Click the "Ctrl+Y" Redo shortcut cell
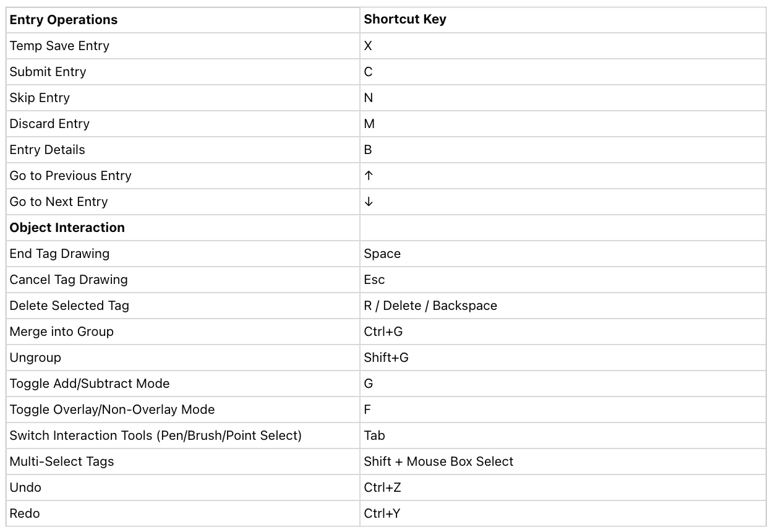 click(382, 513)
